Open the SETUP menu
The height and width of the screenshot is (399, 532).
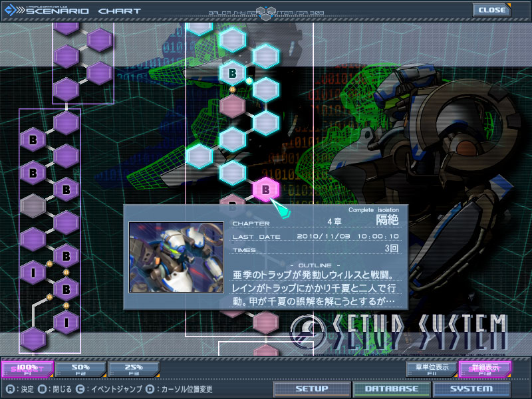coord(312,389)
